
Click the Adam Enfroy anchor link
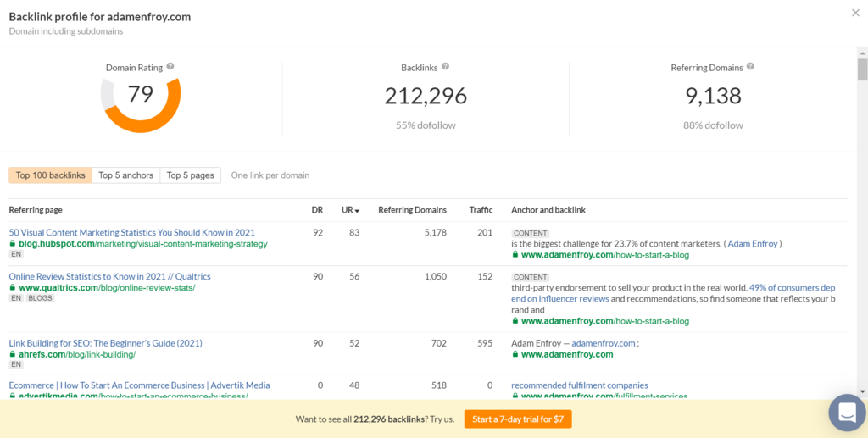(x=754, y=244)
